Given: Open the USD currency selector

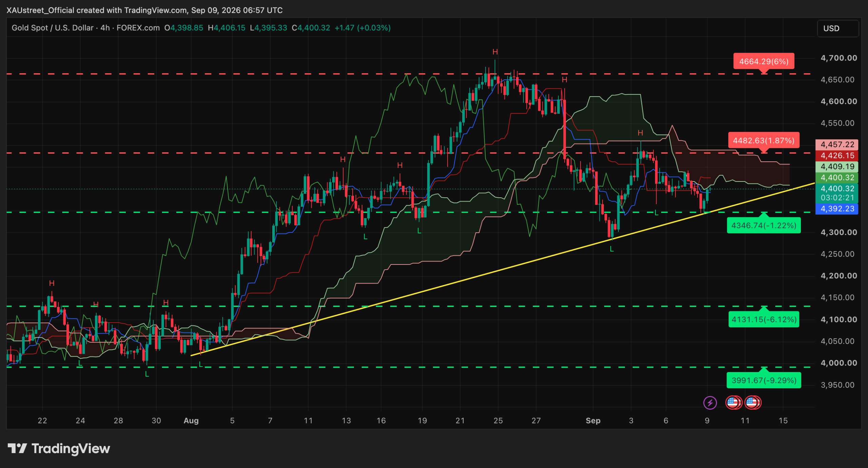Looking at the screenshot, I should coord(838,28).
